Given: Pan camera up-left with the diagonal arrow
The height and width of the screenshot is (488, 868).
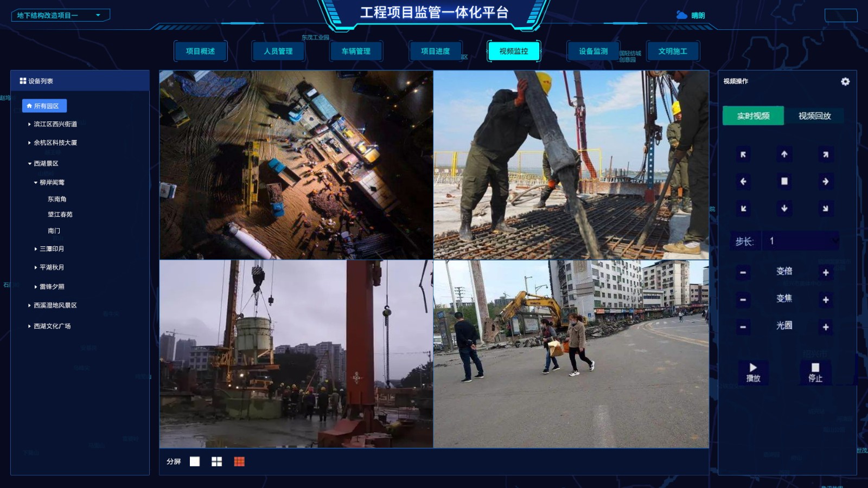Looking at the screenshot, I should coord(743,155).
